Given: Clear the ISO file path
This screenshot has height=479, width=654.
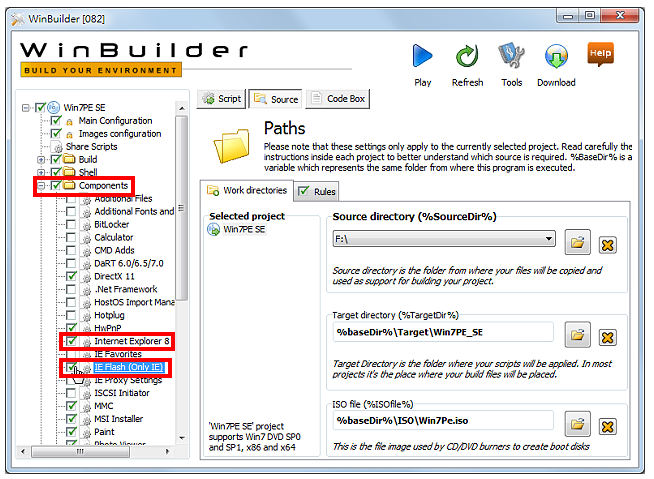Looking at the screenshot, I should tap(608, 426).
